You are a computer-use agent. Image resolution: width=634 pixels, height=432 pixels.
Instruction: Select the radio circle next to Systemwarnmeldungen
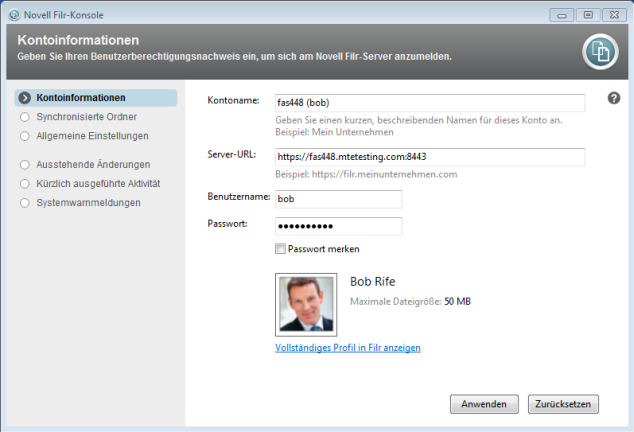[25, 203]
